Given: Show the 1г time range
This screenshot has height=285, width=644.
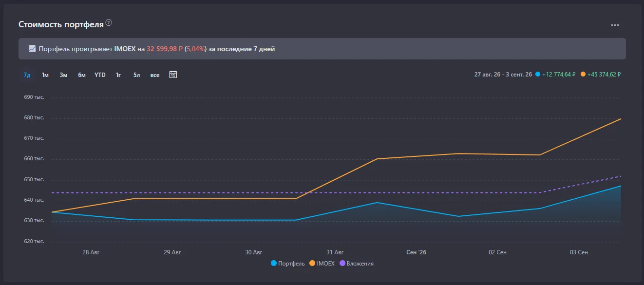Looking at the screenshot, I should pos(118,75).
